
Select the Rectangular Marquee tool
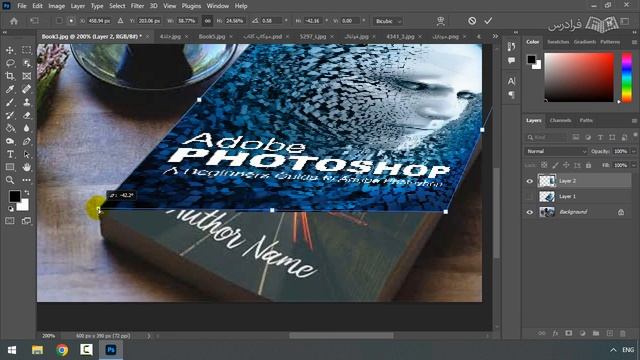pyautogui.click(x=27, y=50)
